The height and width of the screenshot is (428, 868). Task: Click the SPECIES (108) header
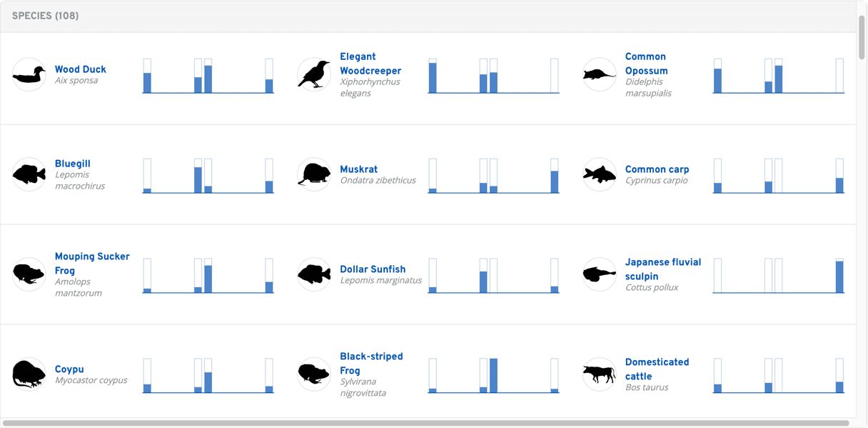click(45, 15)
